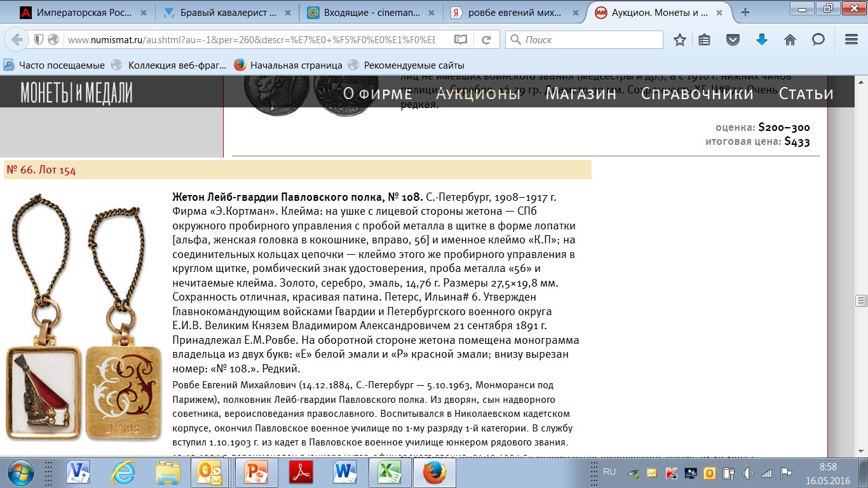Screen dimensions: 868x488
Task: Show bookmarks list icon
Action: (704, 39)
